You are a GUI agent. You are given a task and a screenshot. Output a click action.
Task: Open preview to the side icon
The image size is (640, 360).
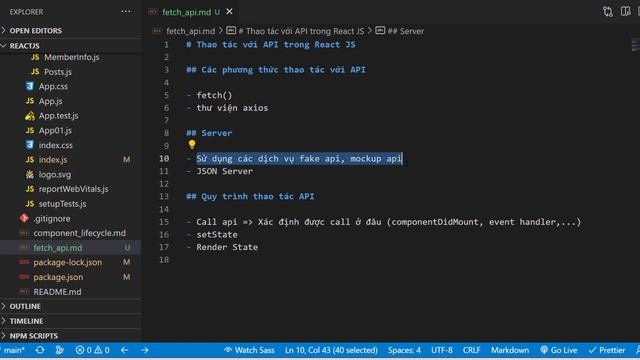(625, 11)
